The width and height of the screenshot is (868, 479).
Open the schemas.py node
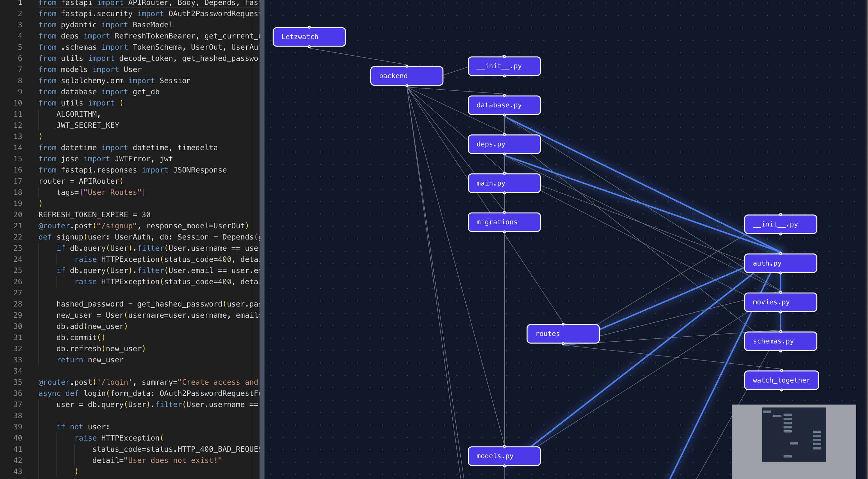pyautogui.click(x=780, y=341)
